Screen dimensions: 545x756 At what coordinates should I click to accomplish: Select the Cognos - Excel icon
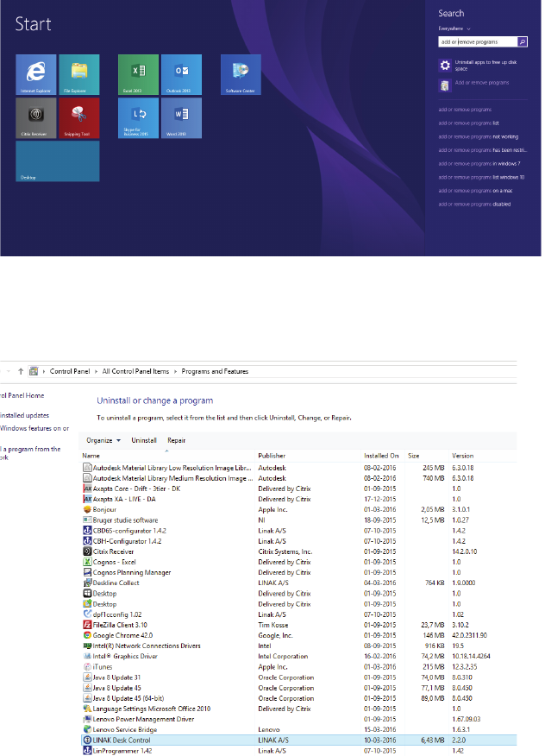point(87,562)
